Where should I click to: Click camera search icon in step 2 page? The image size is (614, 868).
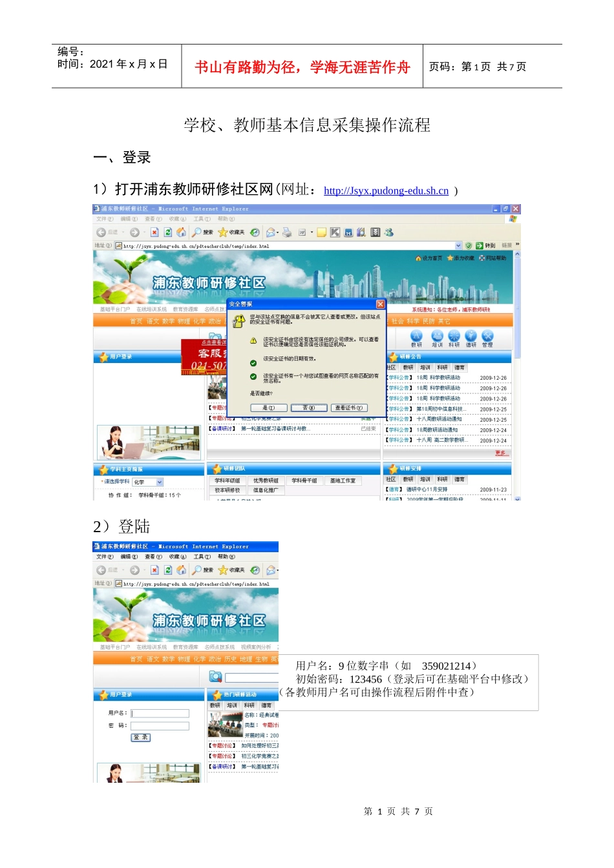click(x=215, y=676)
